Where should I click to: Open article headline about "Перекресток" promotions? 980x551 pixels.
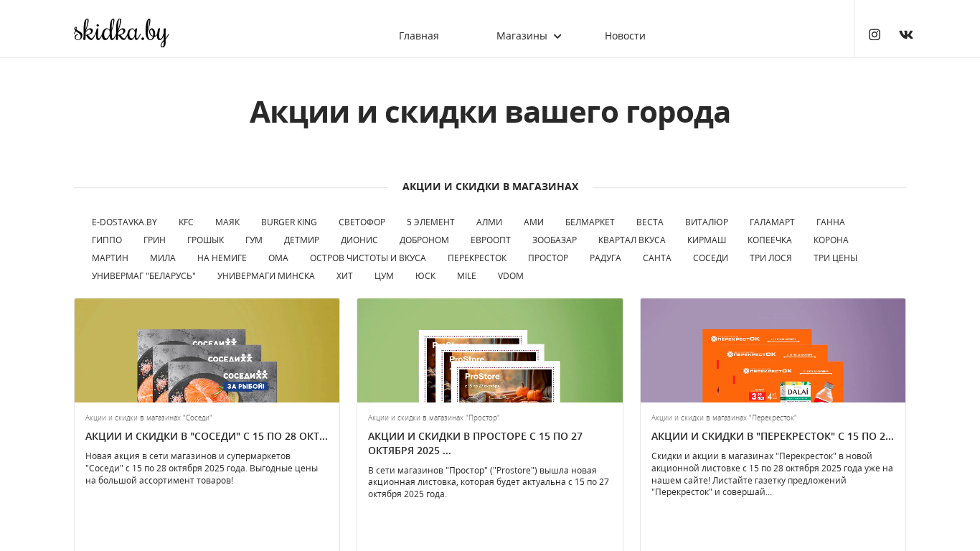(773, 435)
